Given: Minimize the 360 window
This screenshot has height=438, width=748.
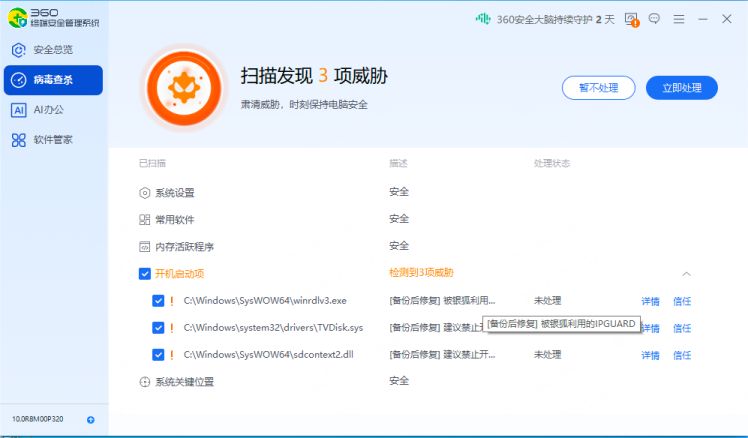Looking at the screenshot, I should pos(703,19).
